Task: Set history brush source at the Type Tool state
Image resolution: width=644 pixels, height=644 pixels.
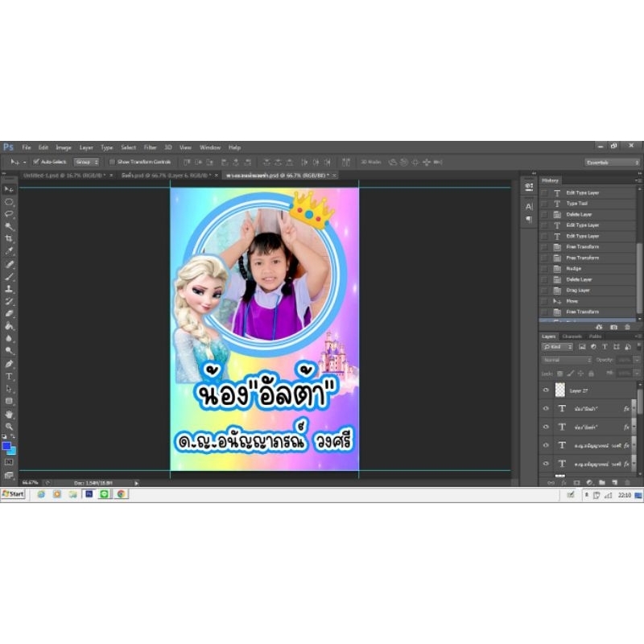Action: [x=544, y=204]
